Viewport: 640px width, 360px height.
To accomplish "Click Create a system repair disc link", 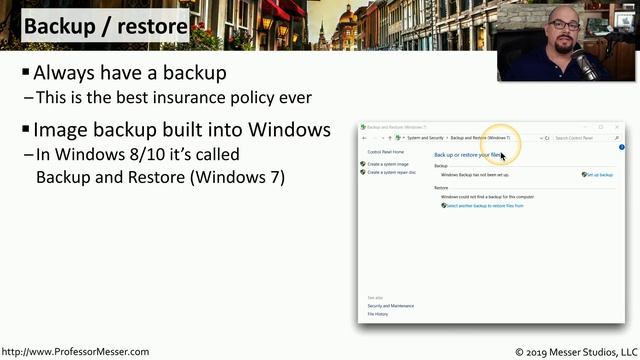I will (391, 173).
